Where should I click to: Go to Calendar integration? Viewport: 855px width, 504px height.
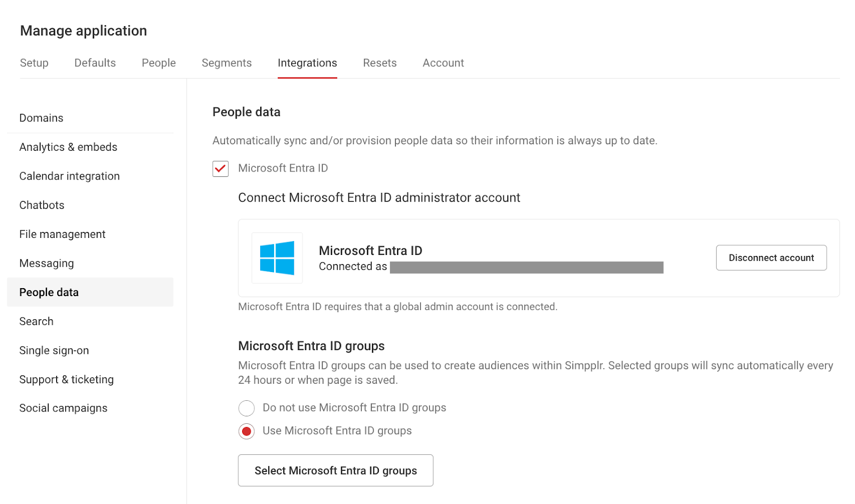tap(90, 176)
